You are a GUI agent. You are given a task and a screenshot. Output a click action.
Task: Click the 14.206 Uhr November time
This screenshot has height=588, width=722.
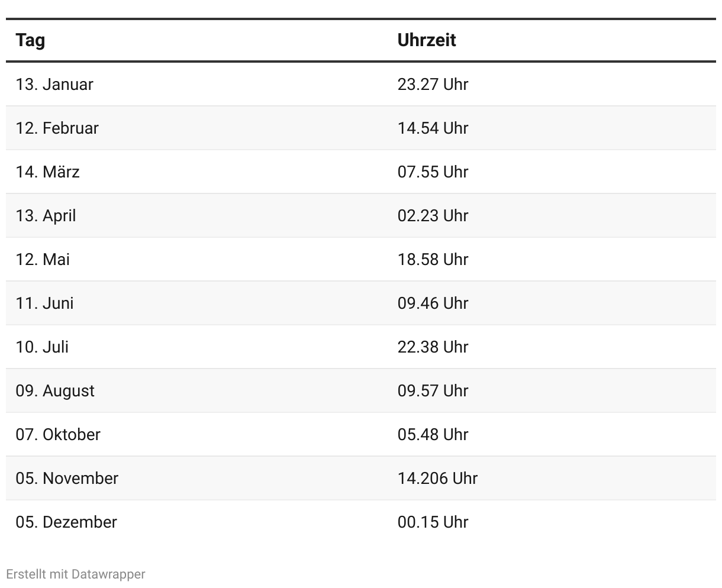[437, 478]
